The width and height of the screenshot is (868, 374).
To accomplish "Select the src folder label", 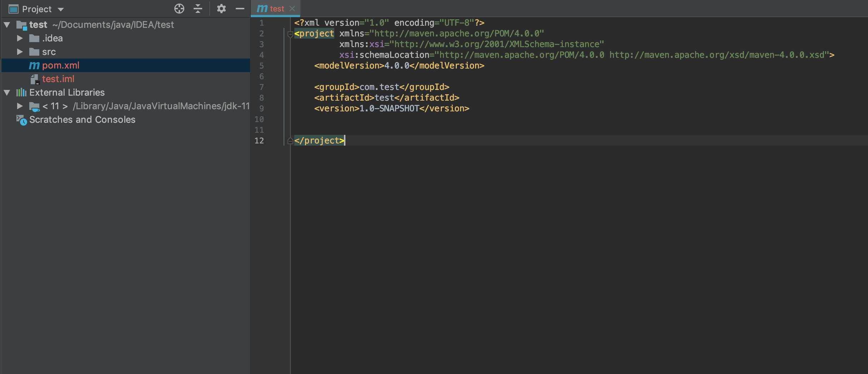I will tap(49, 52).
